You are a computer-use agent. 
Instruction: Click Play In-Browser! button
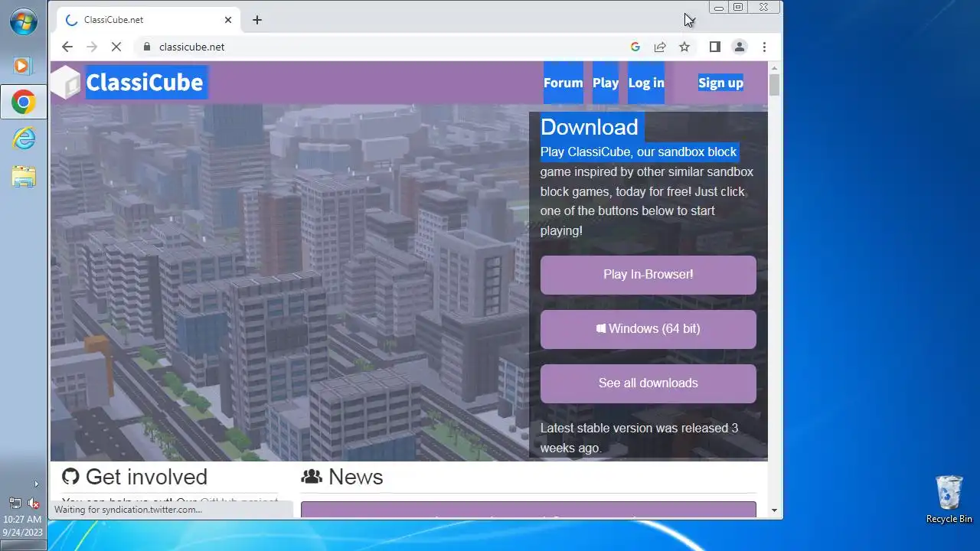click(x=648, y=274)
